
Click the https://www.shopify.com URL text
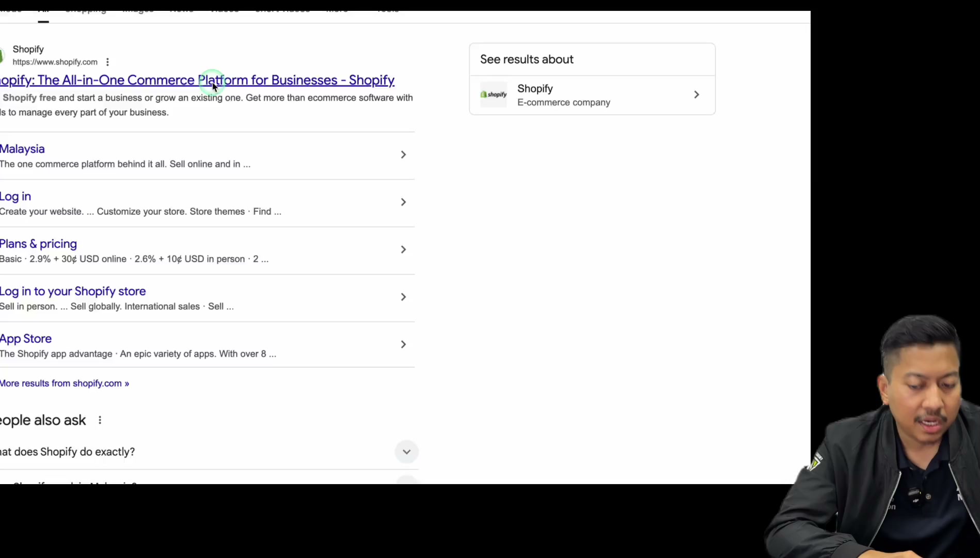[55, 62]
